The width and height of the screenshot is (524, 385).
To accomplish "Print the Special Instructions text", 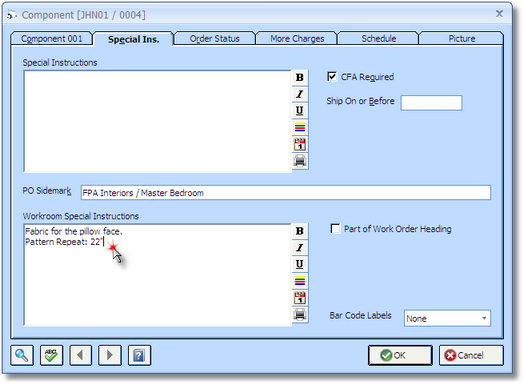I will click(300, 161).
